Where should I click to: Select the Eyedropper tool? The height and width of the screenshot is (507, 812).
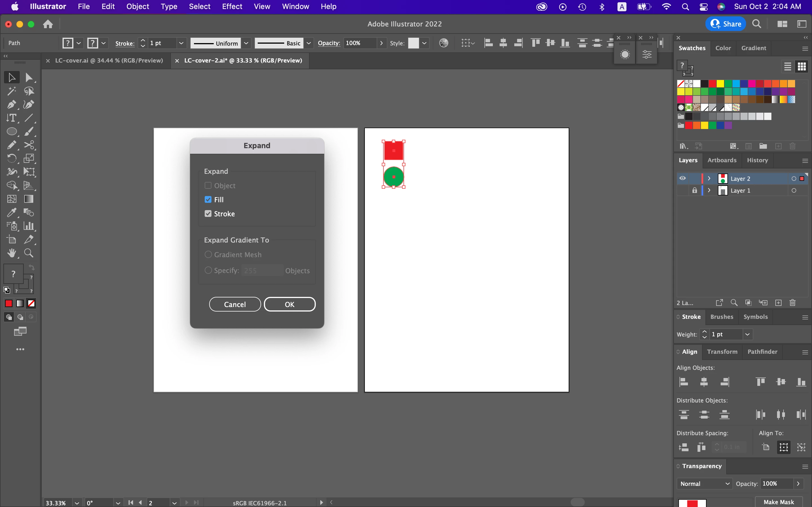[12, 213]
